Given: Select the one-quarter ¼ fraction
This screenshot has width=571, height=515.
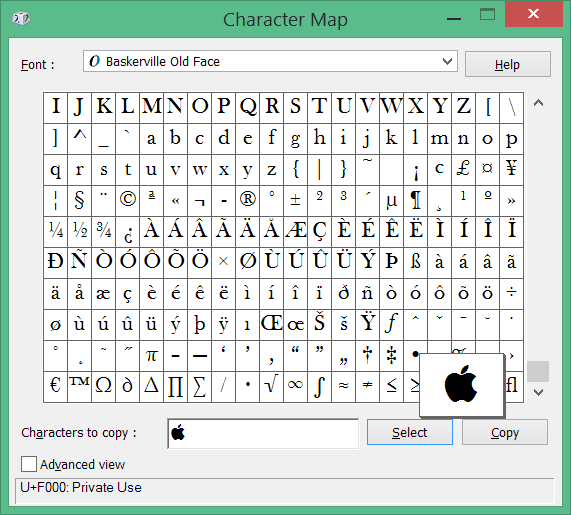Looking at the screenshot, I should pos(55,232).
